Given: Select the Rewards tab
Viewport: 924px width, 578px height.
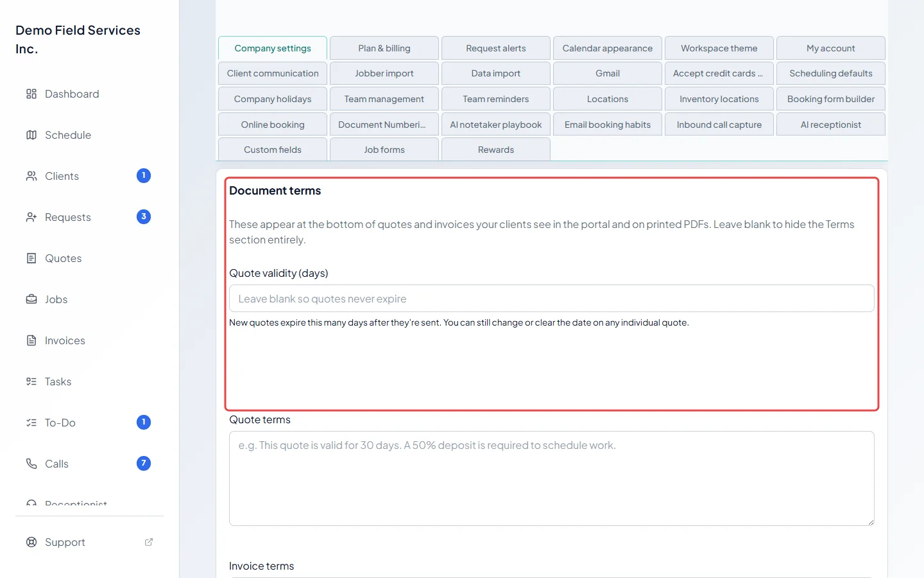Looking at the screenshot, I should pos(496,150).
